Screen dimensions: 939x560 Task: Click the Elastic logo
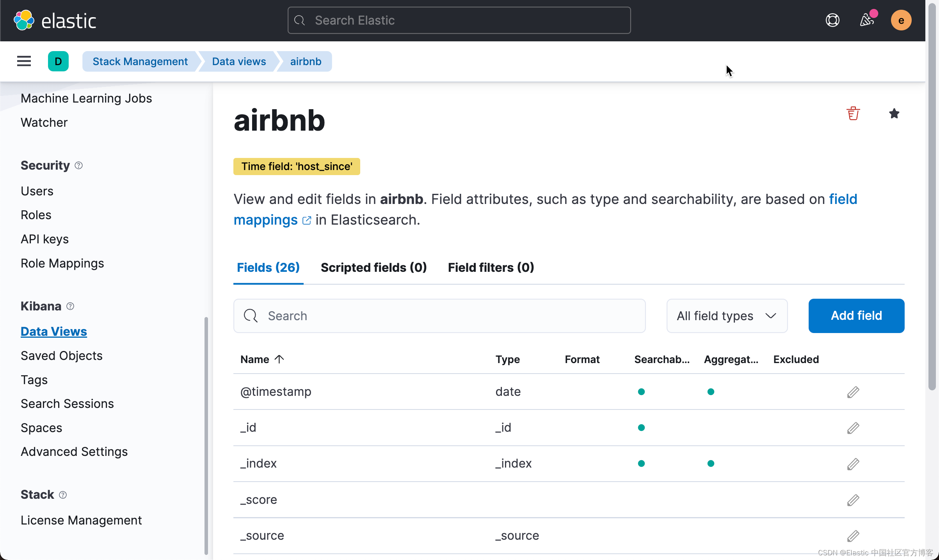[55, 20]
